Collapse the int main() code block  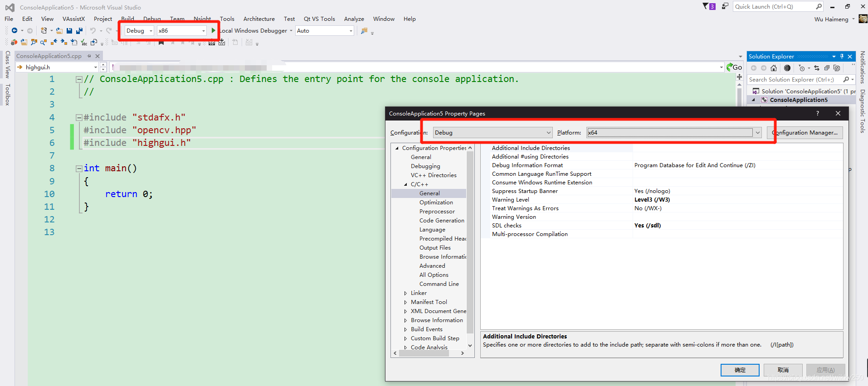coord(79,169)
